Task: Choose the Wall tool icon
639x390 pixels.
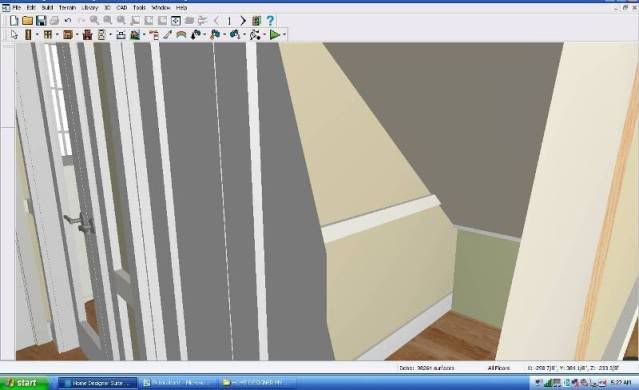Action: [28, 35]
